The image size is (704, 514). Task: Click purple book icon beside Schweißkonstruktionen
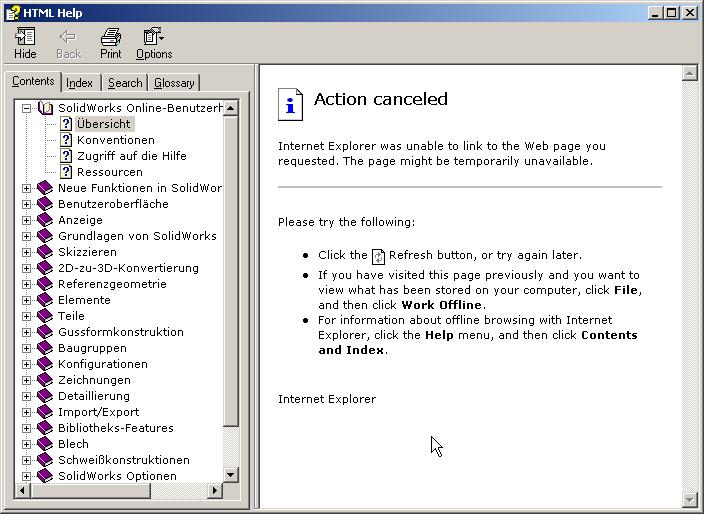(45, 460)
